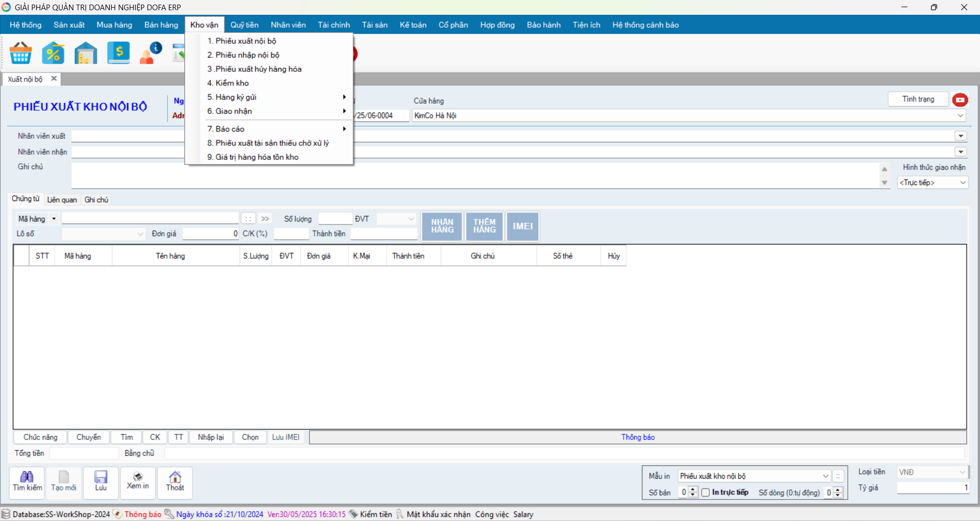
Task: Expand the Nhân viên xuất dropdown arrow
Action: coord(961,136)
